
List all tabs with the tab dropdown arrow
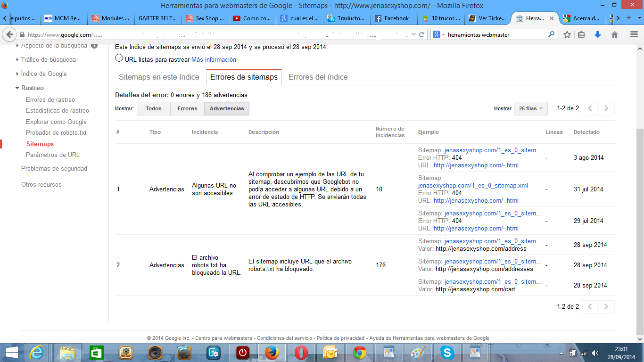pyautogui.click(x=638, y=18)
